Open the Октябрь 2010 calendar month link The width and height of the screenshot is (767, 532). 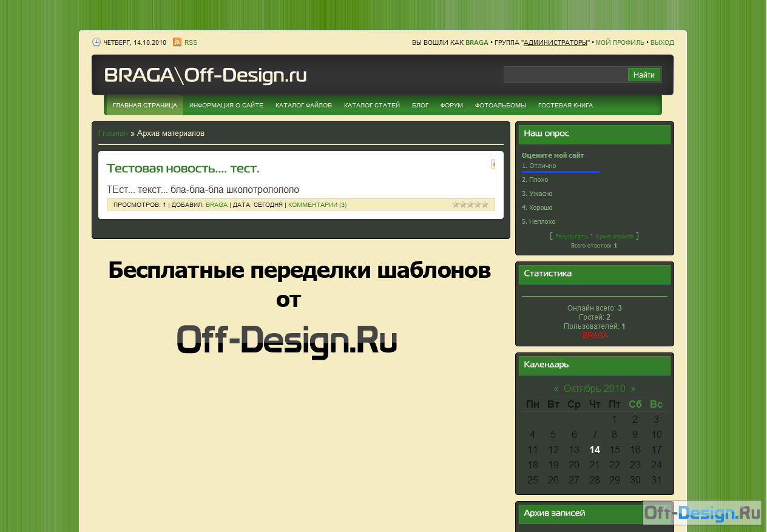(x=594, y=389)
